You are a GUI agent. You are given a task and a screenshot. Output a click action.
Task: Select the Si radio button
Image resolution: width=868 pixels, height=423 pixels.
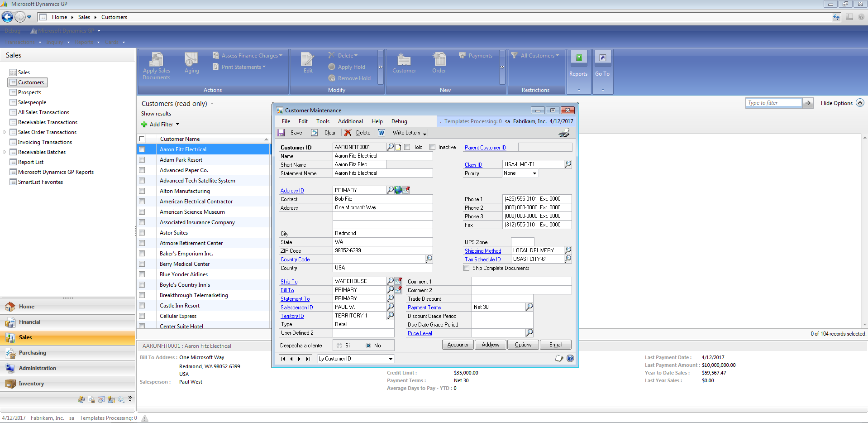[x=339, y=346]
